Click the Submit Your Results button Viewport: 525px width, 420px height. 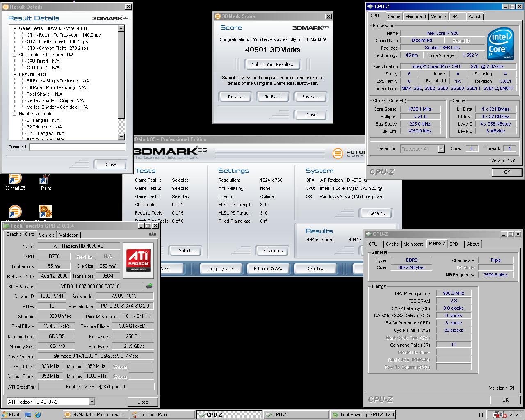click(x=273, y=64)
